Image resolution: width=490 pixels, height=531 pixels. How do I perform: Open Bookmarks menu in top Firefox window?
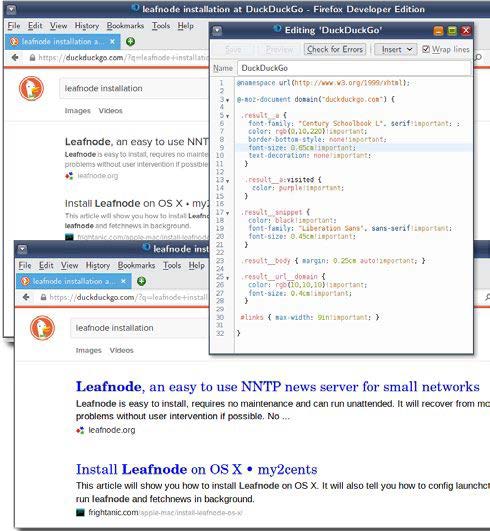pos(125,26)
